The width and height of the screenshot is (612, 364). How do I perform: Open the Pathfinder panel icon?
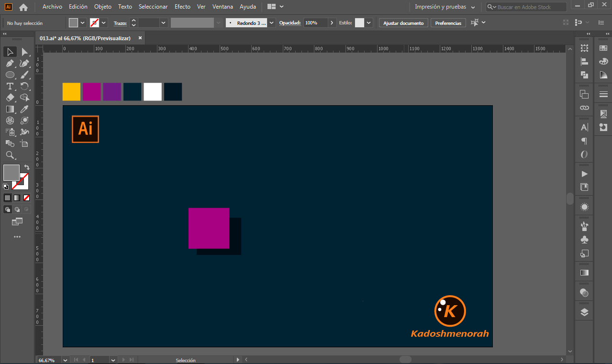584,75
